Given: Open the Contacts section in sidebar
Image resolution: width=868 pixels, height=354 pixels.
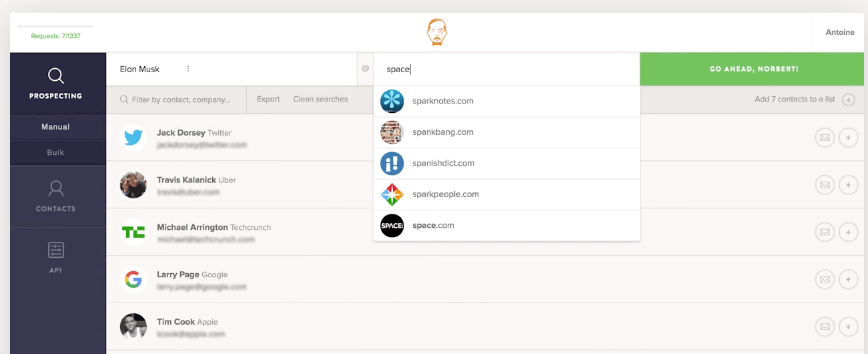Looking at the screenshot, I should click(x=55, y=196).
